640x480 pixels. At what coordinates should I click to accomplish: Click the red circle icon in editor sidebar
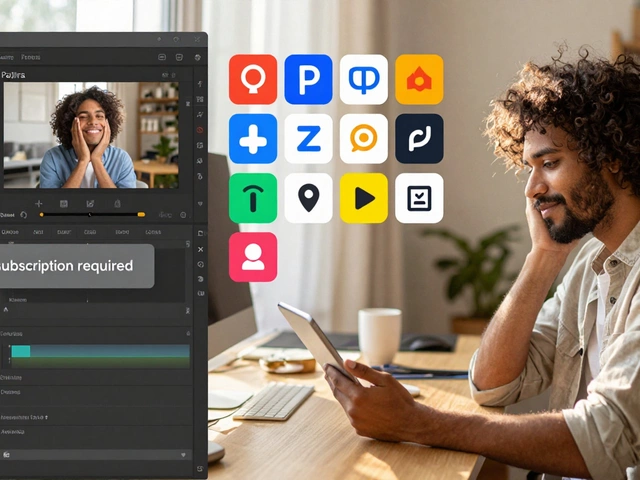(200, 130)
